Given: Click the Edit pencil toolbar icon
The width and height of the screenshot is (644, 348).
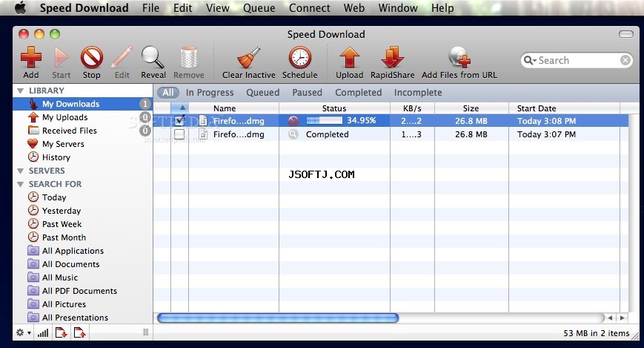Looking at the screenshot, I should point(122,58).
